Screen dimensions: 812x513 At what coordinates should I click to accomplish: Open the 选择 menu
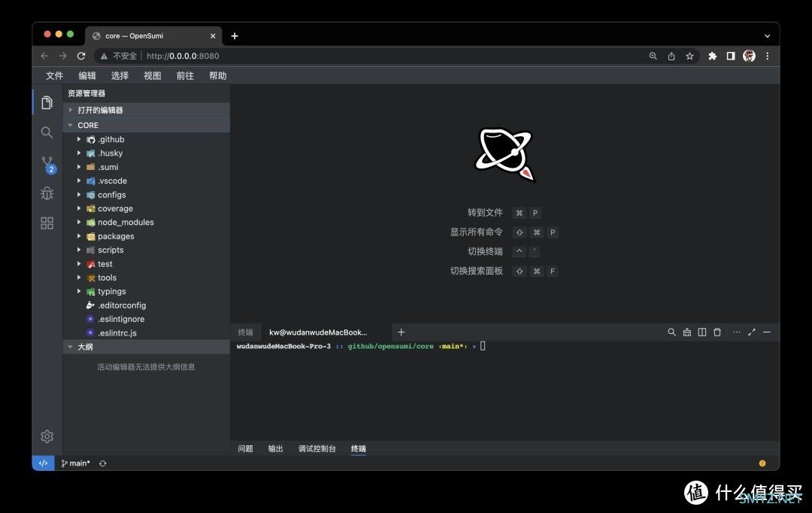pyautogui.click(x=120, y=76)
